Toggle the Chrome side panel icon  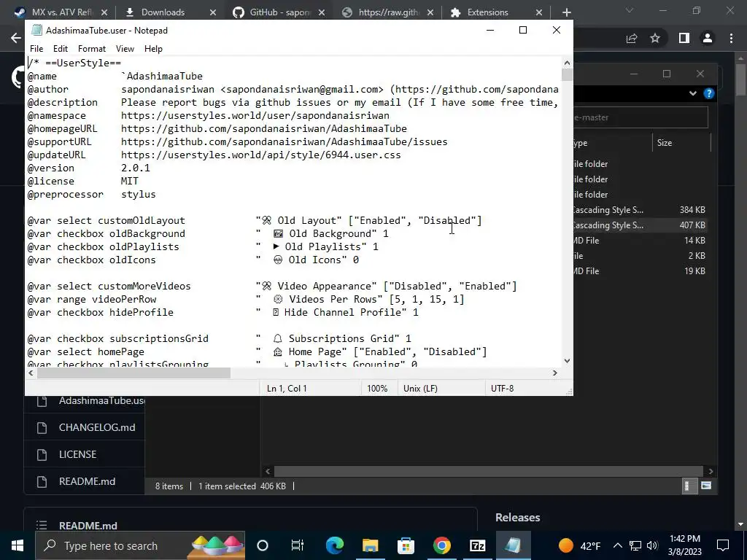click(x=684, y=38)
